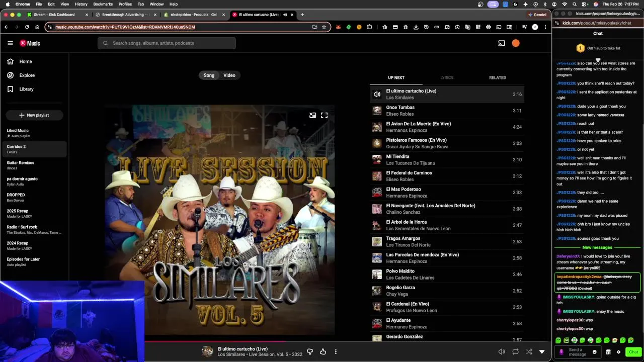Switch to the sikstepsides Products tab
Viewport: 644px width, 362px height.
pos(193,15)
